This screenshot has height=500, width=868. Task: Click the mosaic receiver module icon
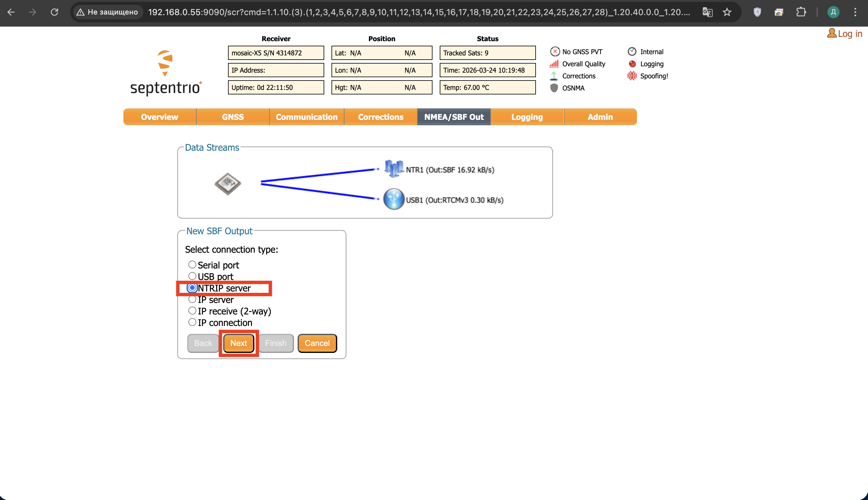227,184
